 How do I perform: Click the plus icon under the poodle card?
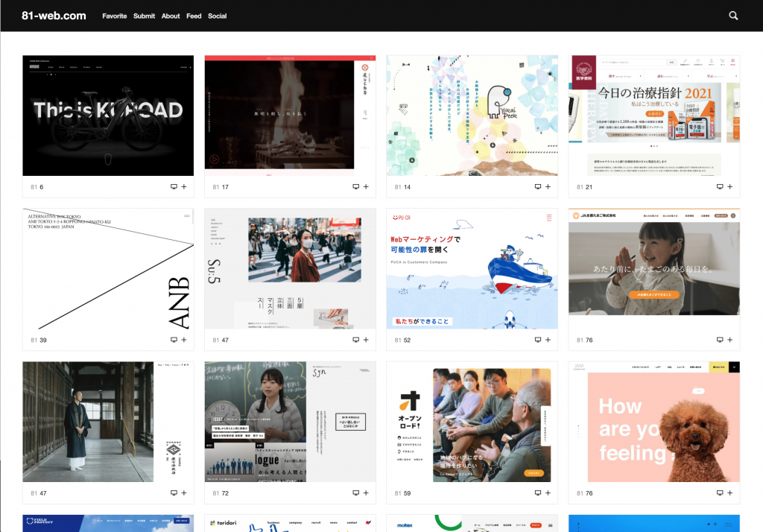pyautogui.click(x=730, y=493)
